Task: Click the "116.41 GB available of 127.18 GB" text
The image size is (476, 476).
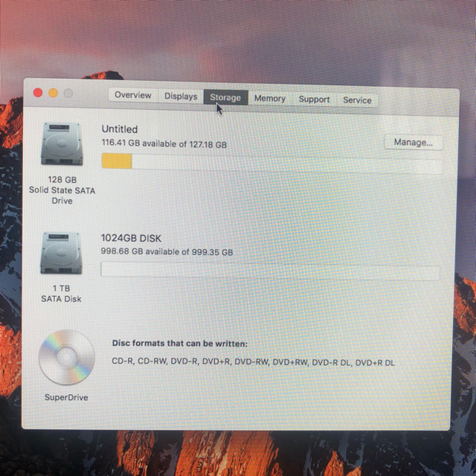Action: tap(164, 144)
